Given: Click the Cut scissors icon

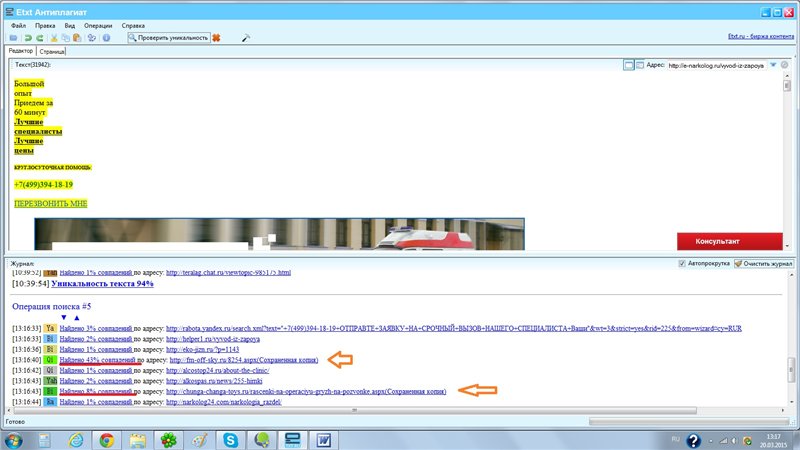Looking at the screenshot, I should point(54,37).
